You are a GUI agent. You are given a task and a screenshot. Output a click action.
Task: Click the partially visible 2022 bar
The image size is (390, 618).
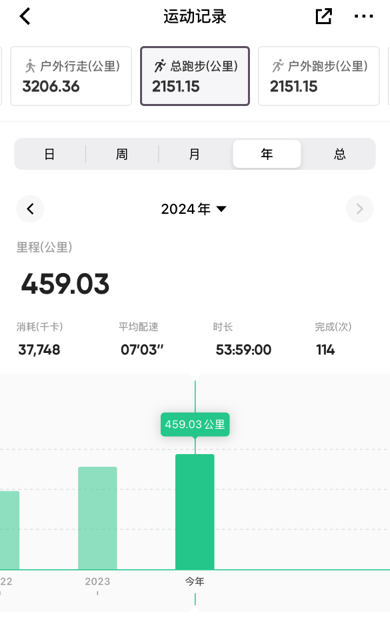(9, 530)
